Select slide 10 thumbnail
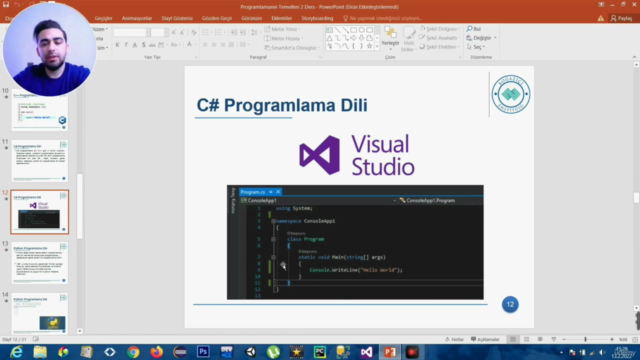This screenshot has width=640, height=360. coord(40,110)
